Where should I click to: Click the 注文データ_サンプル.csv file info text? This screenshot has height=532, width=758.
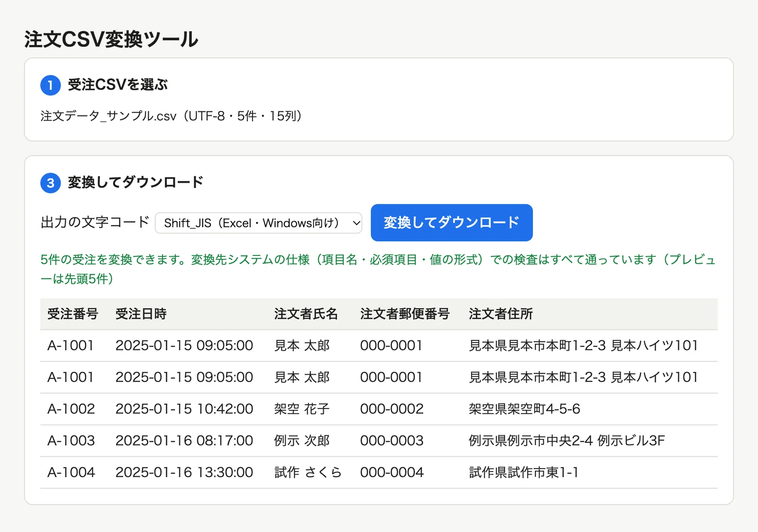point(171,116)
